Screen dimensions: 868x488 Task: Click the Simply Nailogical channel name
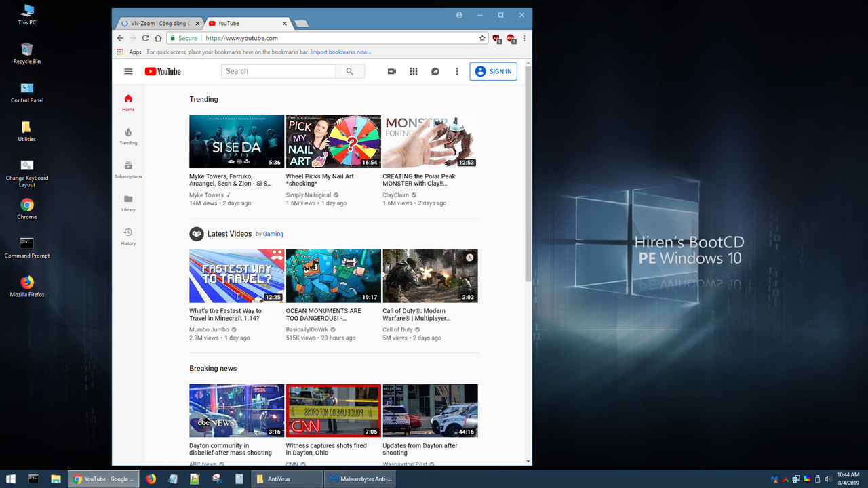pos(309,195)
